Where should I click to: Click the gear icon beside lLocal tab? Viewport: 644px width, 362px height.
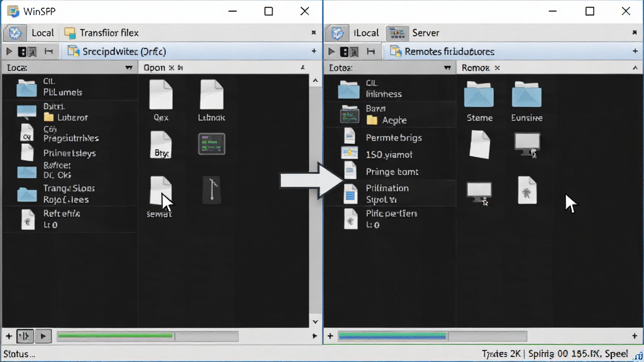click(338, 33)
